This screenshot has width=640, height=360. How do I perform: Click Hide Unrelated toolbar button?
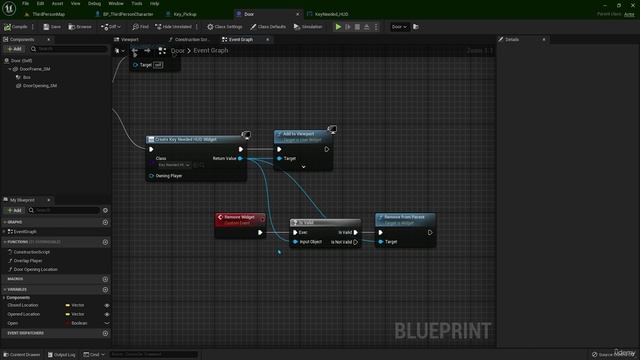coord(173,27)
